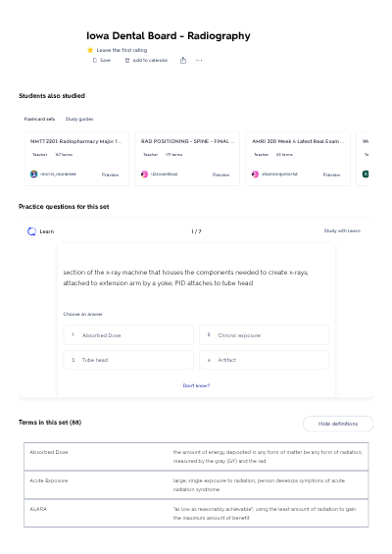
Task: Open the share icon
Action: pos(183,61)
